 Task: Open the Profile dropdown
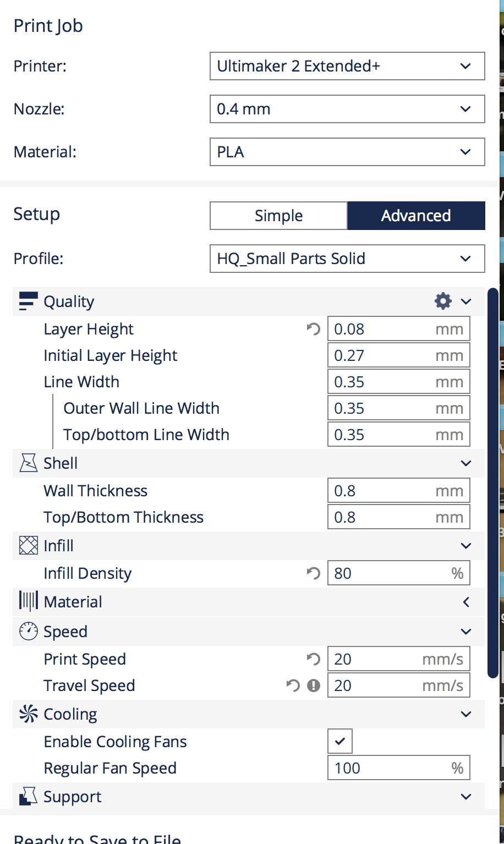pyautogui.click(x=347, y=259)
